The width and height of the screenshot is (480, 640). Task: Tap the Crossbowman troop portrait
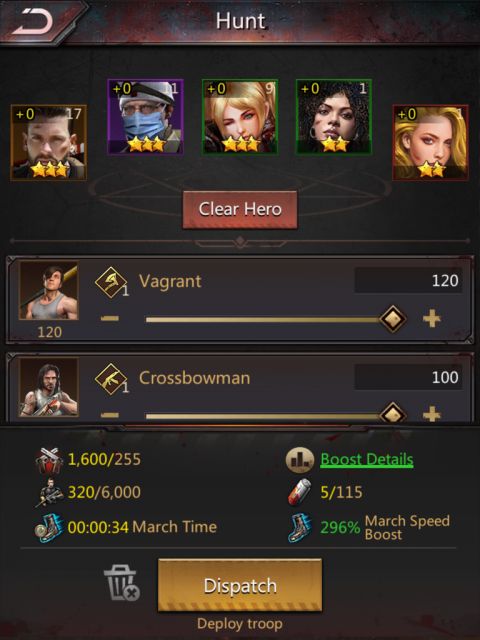[x=49, y=387]
